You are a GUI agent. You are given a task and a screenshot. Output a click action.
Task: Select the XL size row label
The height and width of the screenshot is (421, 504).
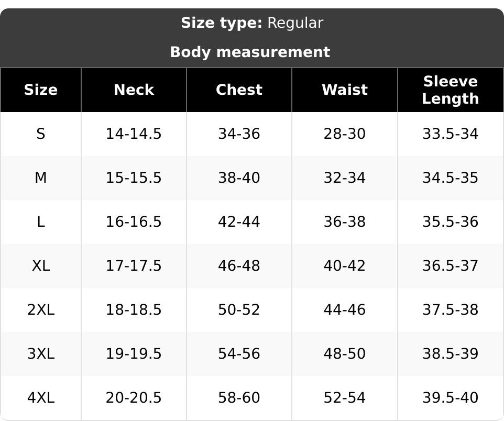41,266
